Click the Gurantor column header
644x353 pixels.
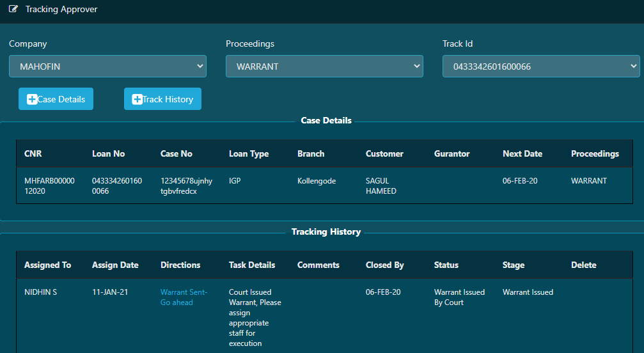(x=452, y=153)
